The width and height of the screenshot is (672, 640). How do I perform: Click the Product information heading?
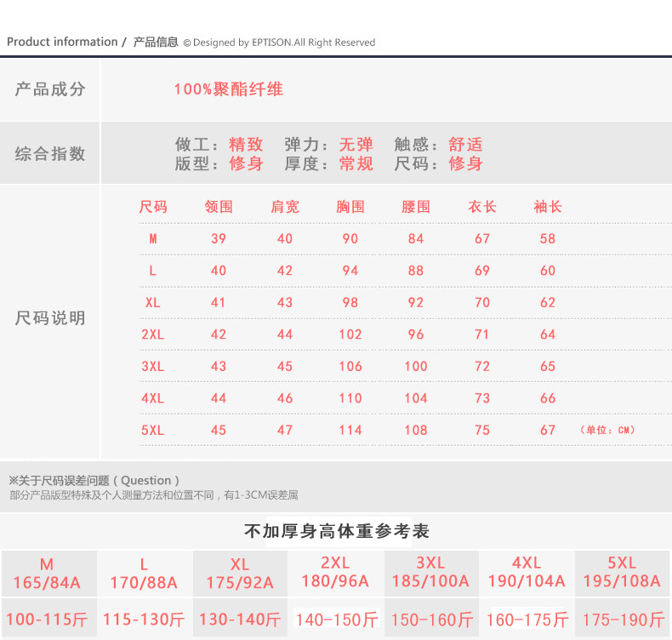point(62,42)
